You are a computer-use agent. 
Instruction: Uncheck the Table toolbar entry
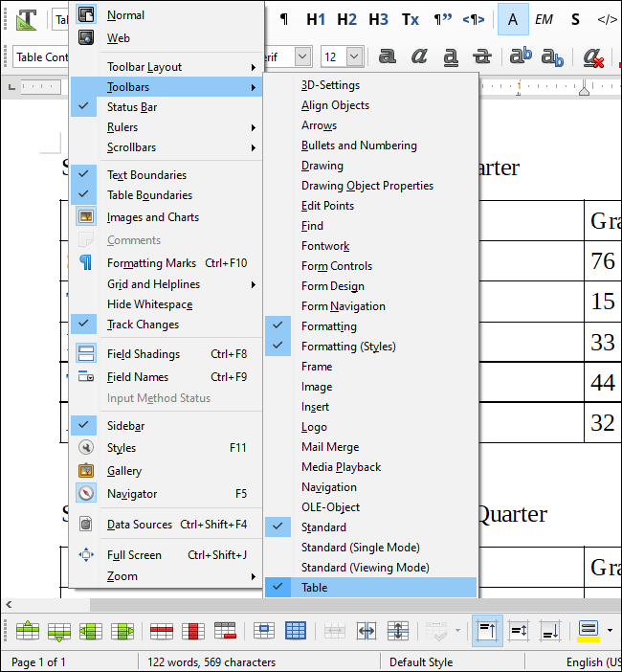371,588
